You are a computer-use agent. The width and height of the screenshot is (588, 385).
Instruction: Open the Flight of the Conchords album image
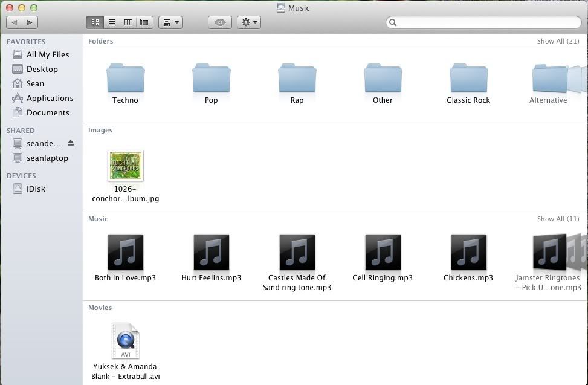[125, 165]
